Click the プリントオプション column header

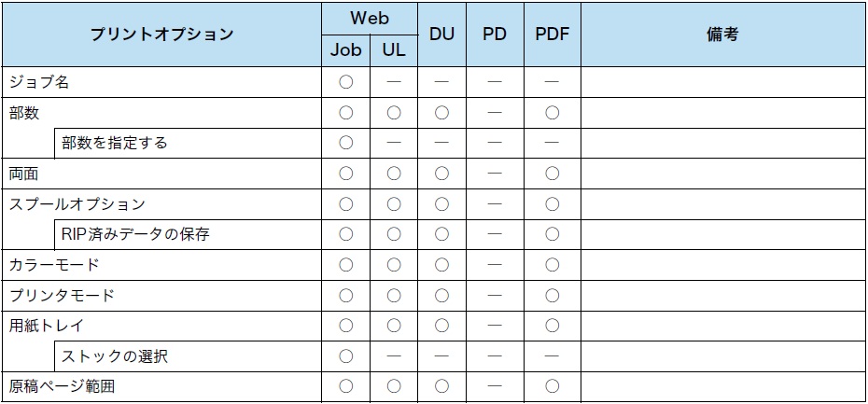[x=161, y=35]
